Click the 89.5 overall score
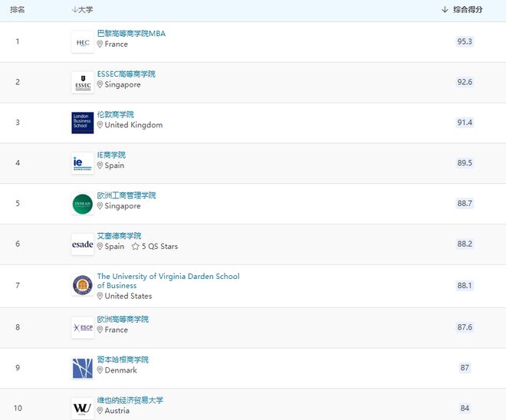 pyautogui.click(x=465, y=162)
